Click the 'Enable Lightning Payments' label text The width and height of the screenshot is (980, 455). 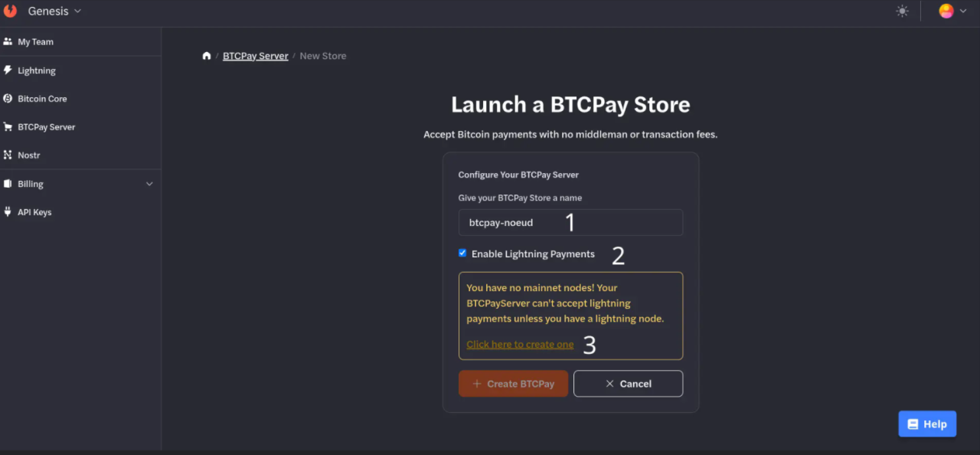tap(533, 254)
